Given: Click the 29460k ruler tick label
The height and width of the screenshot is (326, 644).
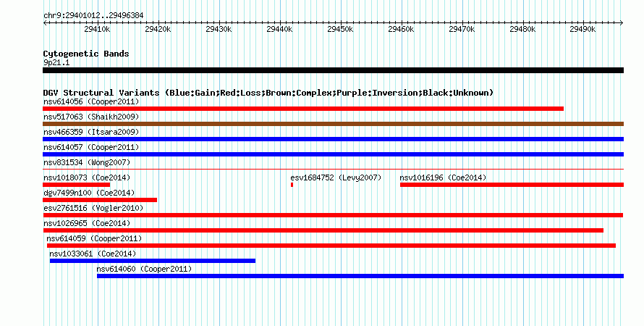Looking at the screenshot, I should point(401,29).
